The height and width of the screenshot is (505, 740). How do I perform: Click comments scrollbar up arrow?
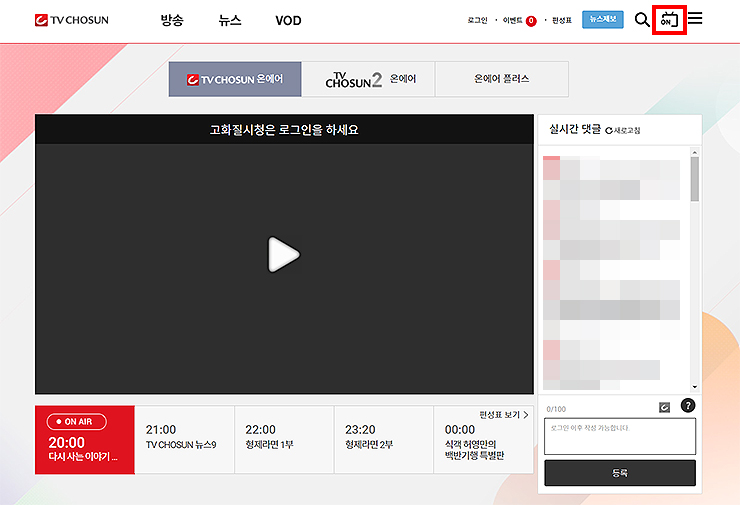pos(694,152)
